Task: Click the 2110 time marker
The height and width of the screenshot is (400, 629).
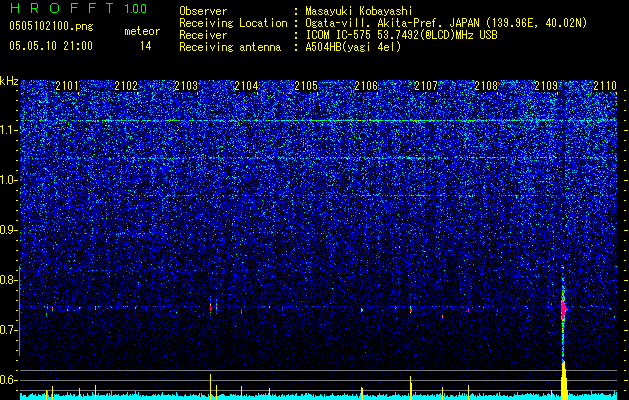Action: 605,86
